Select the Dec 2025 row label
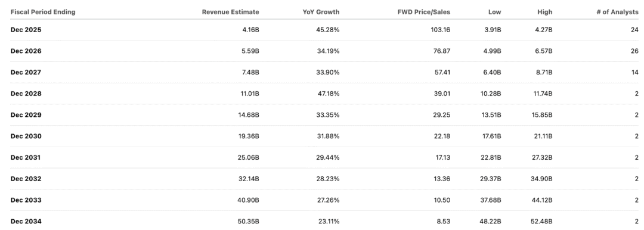The width and height of the screenshot is (644, 230). pos(26,30)
